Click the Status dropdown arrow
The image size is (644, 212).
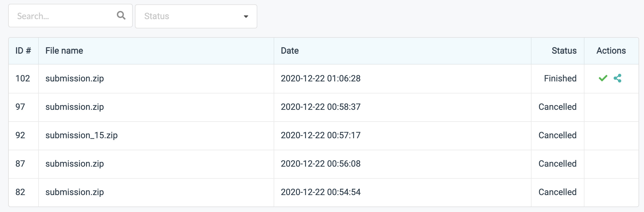tap(246, 16)
